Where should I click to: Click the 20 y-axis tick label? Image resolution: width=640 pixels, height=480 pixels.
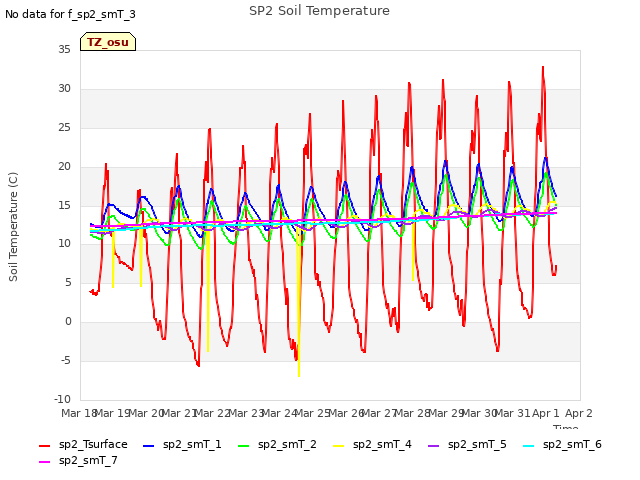[x=64, y=167]
